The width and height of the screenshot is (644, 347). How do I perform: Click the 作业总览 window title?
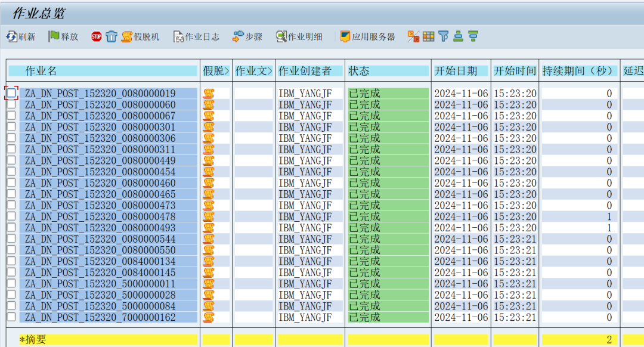tap(39, 13)
